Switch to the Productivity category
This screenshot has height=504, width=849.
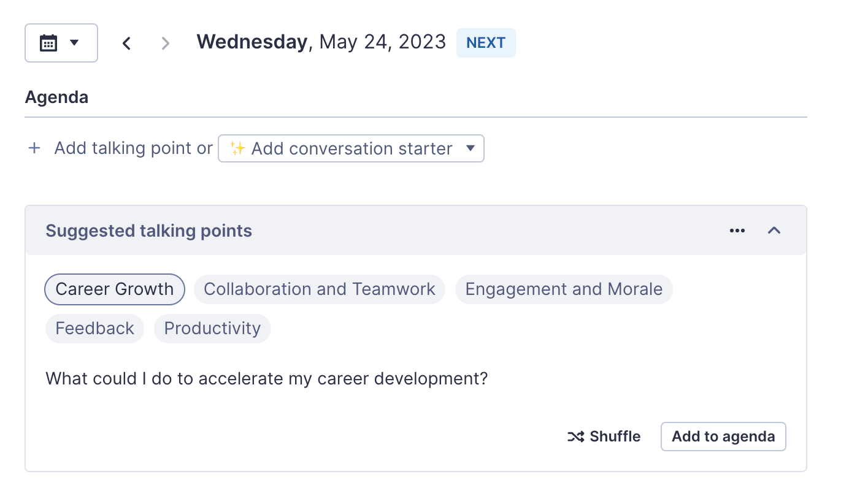coord(212,329)
